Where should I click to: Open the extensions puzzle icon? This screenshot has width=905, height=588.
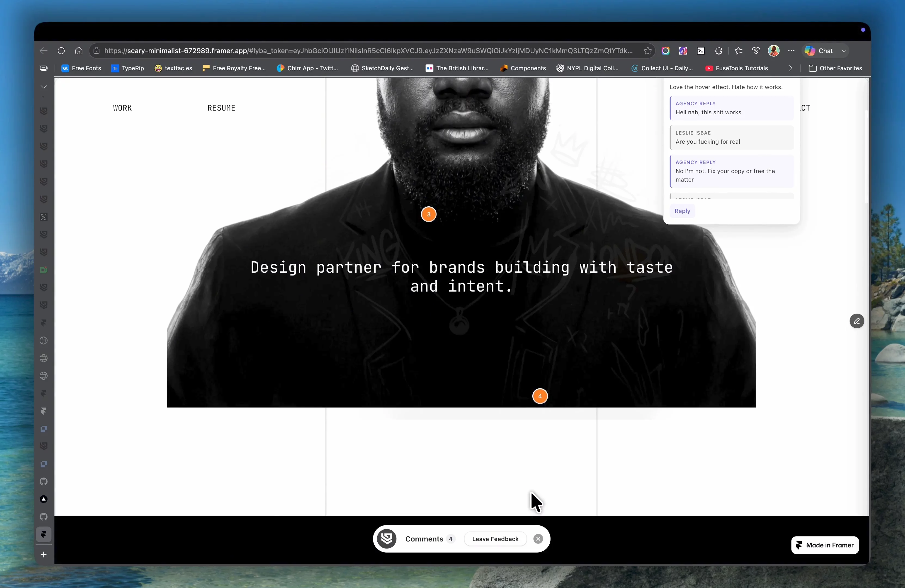pyautogui.click(x=718, y=51)
